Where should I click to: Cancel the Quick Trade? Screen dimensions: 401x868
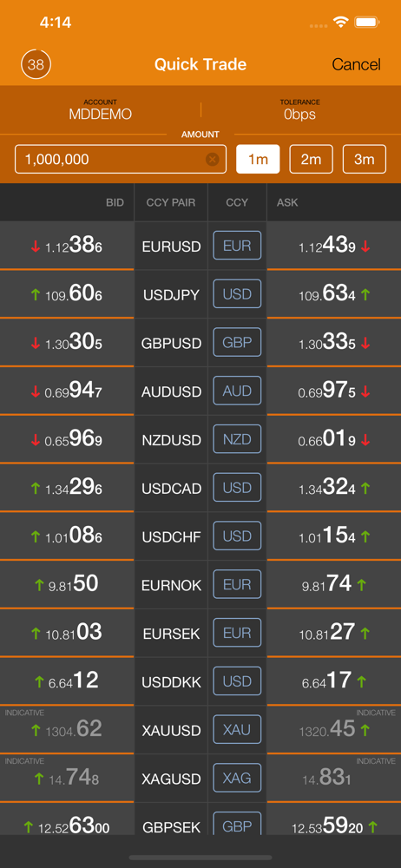coord(356,65)
